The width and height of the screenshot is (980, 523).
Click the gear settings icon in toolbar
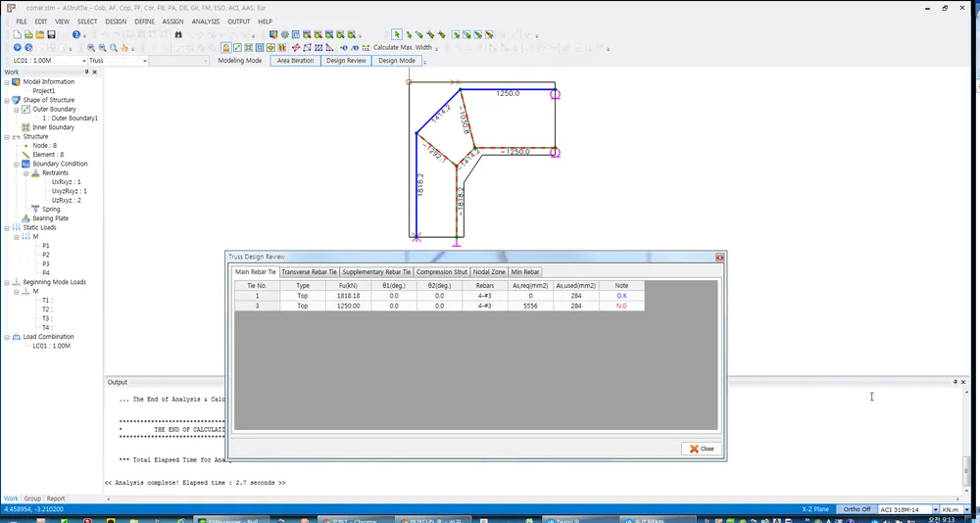click(x=284, y=35)
